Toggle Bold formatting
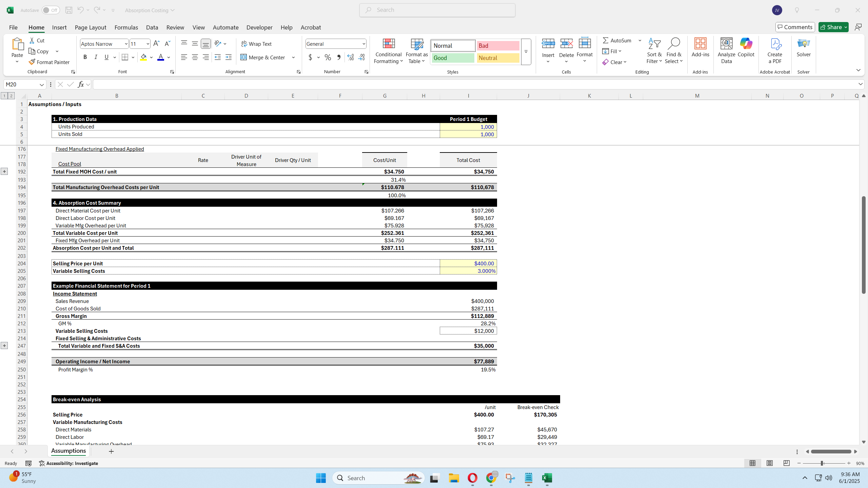The height and width of the screenshot is (488, 868). pos(85,57)
